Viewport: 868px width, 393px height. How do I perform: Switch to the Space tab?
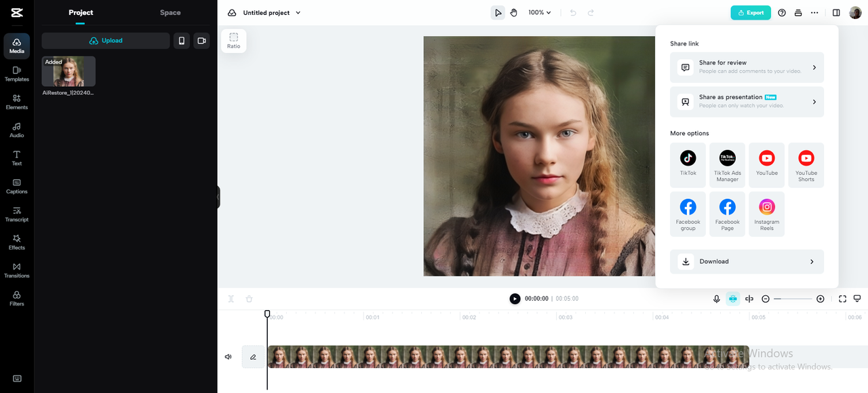tap(170, 12)
